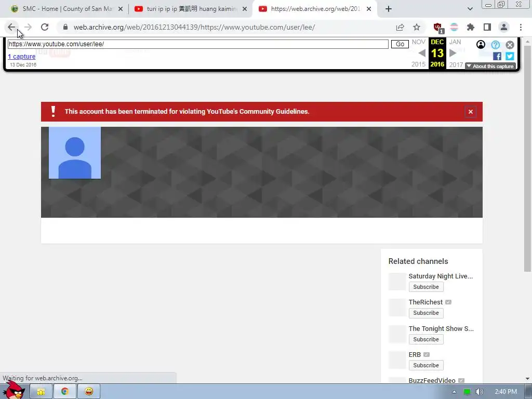This screenshot has width=532, height=399.
Task: Click the Wayback Machine URL input field
Action: point(198,44)
